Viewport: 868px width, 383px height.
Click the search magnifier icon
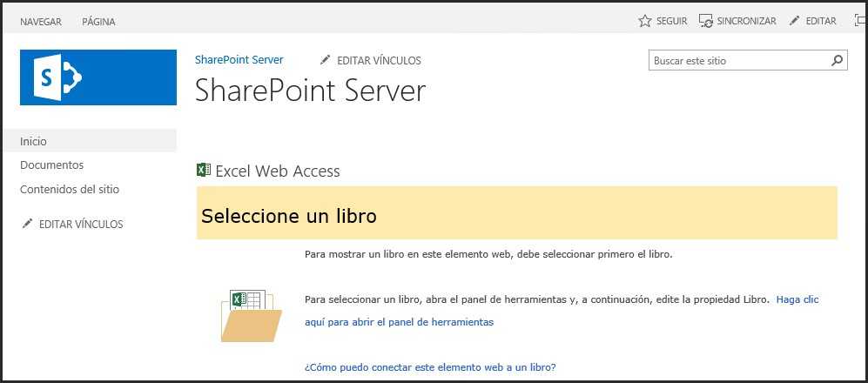click(x=837, y=60)
